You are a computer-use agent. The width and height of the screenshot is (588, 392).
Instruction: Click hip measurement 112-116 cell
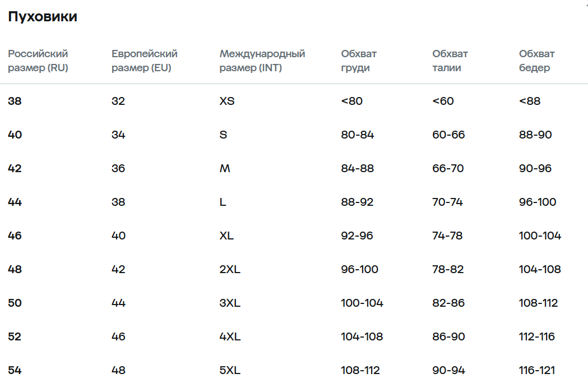point(536,337)
